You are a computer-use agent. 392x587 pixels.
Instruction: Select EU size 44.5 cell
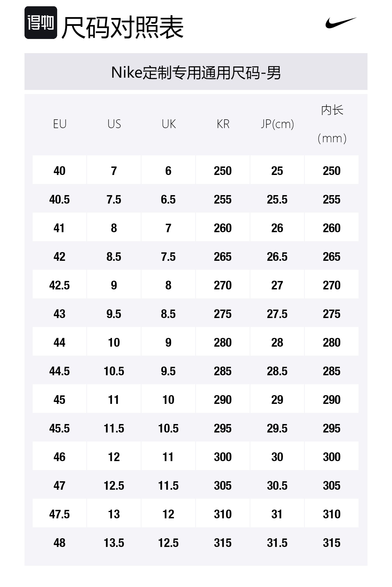60,371
